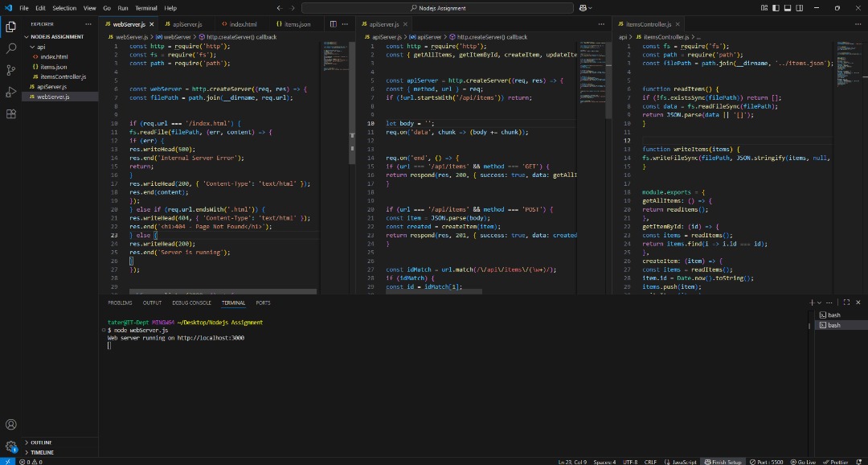Open more actions for itemsController.js editor group
Screen dimensions: 868x465
click(x=858, y=24)
